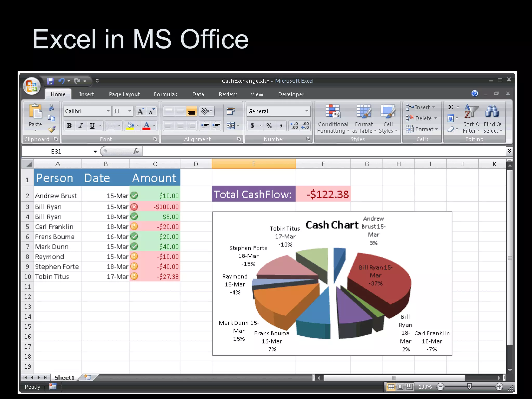Apply Percent Style format
The image size is (532, 399).
click(x=269, y=126)
